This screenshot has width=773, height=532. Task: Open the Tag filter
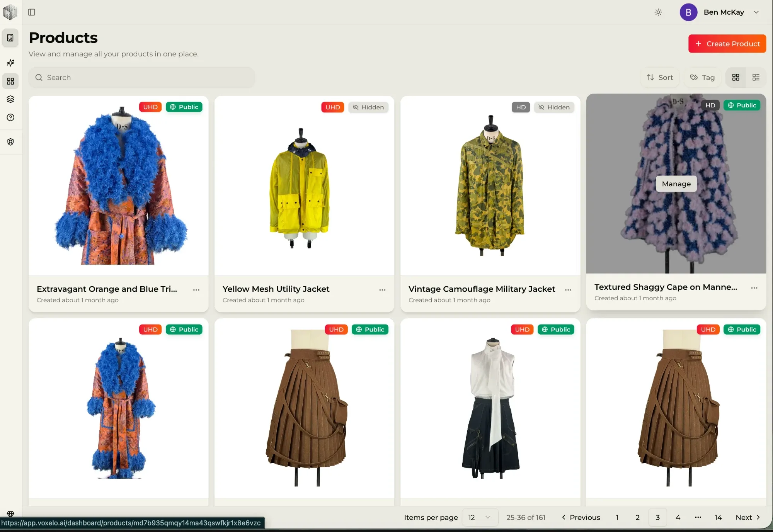coord(703,78)
